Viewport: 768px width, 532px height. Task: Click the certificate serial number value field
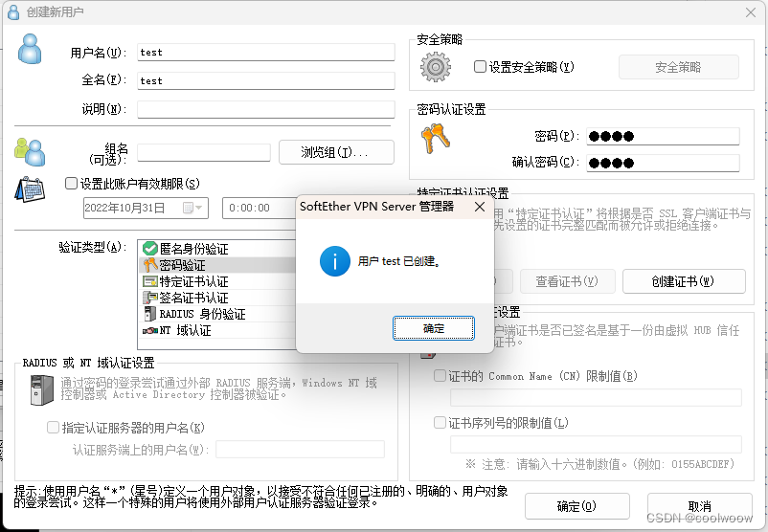[596, 444]
